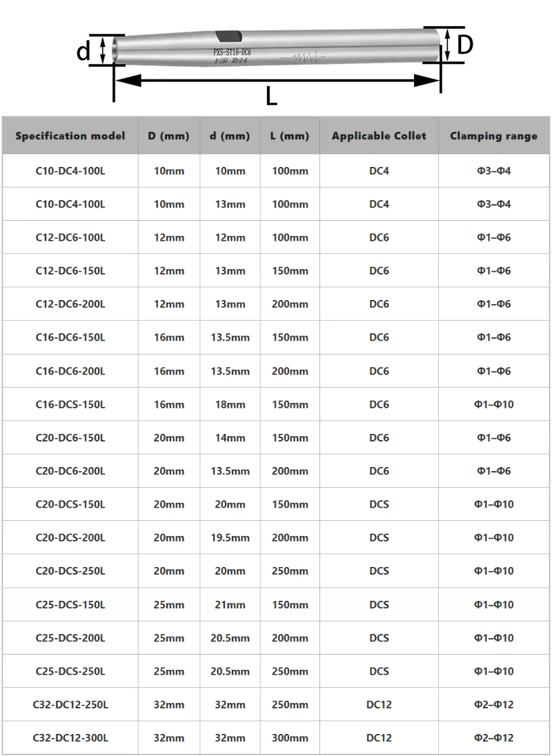Select the DC12 collet in C32-DC12-250L row
Image resolution: width=552 pixels, height=756 pixels.
[x=379, y=704]
